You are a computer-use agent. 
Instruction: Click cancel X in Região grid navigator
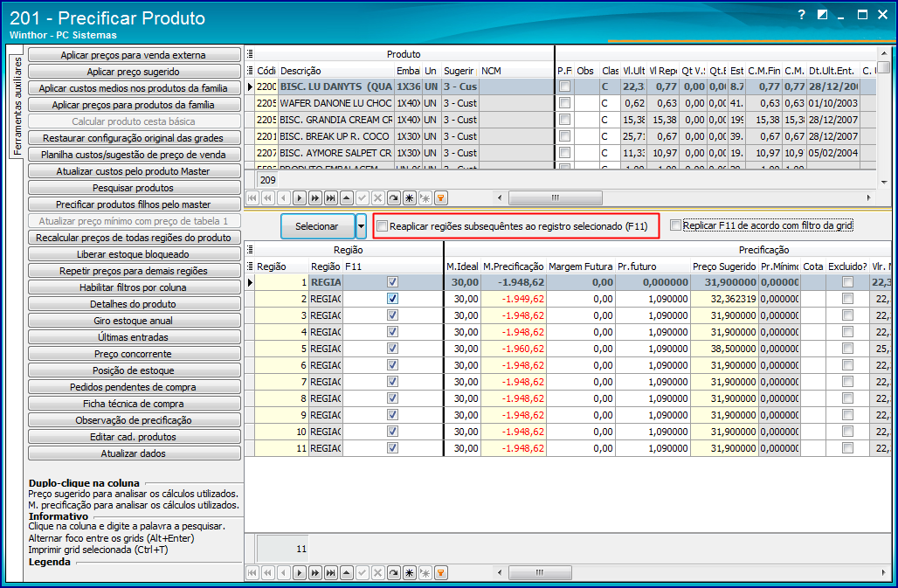tap(378, 572)
